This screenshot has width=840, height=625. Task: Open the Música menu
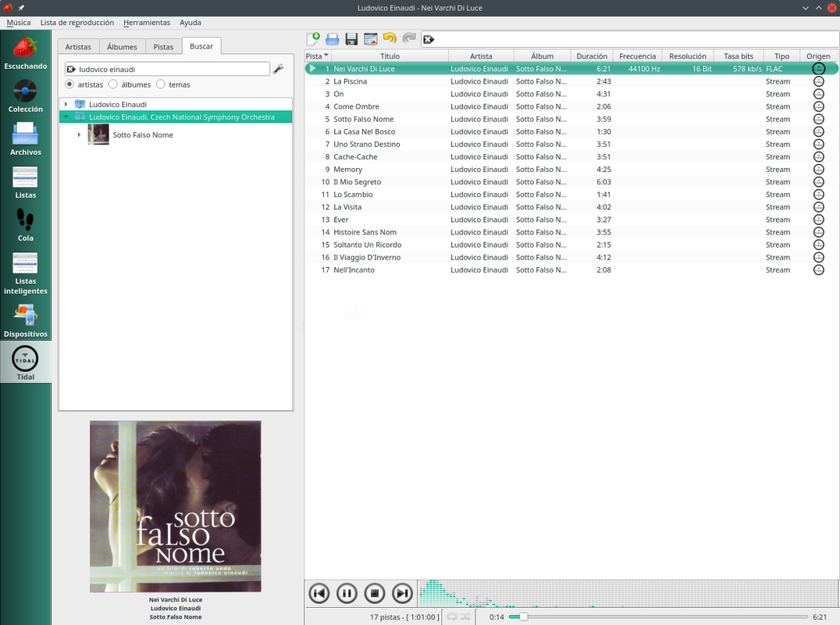pyautogui.click(x=19, y=23)
